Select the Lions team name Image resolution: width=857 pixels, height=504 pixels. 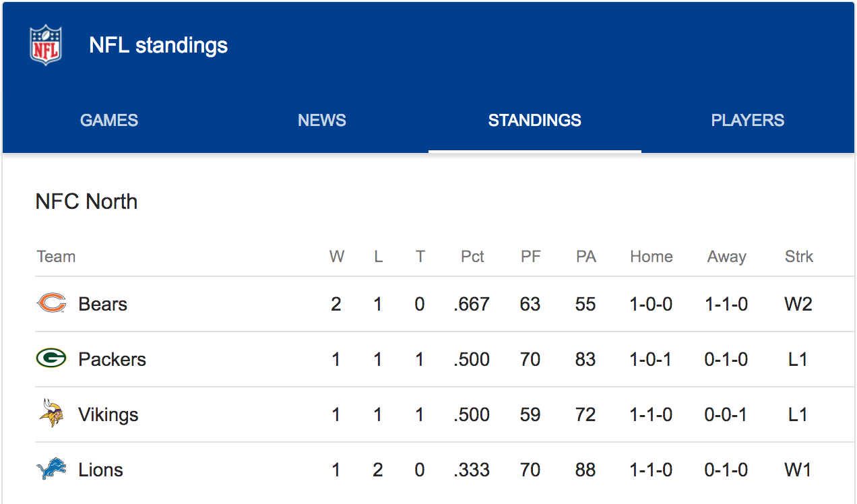(x=100, y=470)
